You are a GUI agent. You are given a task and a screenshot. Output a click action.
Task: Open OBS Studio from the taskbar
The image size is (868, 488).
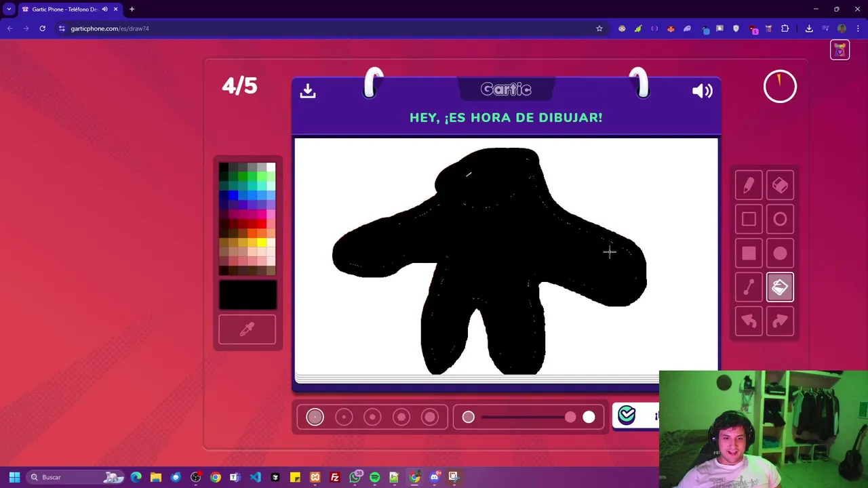[195, 477]
